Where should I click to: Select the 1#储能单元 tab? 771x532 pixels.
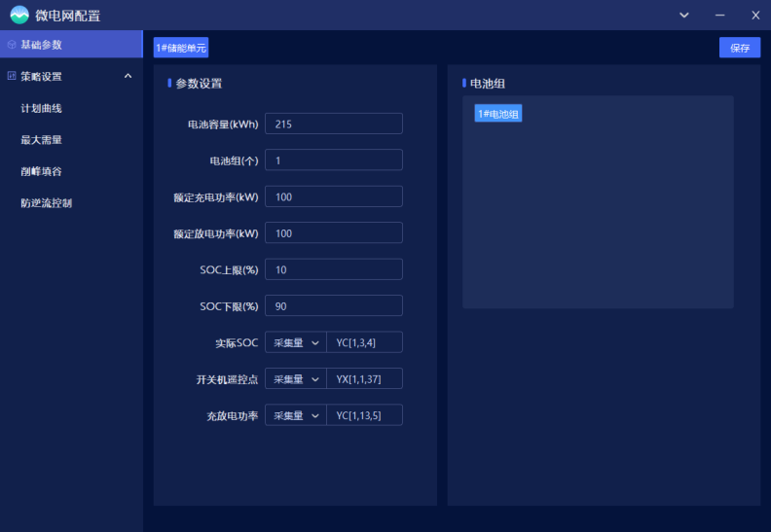tap(181, 48)
